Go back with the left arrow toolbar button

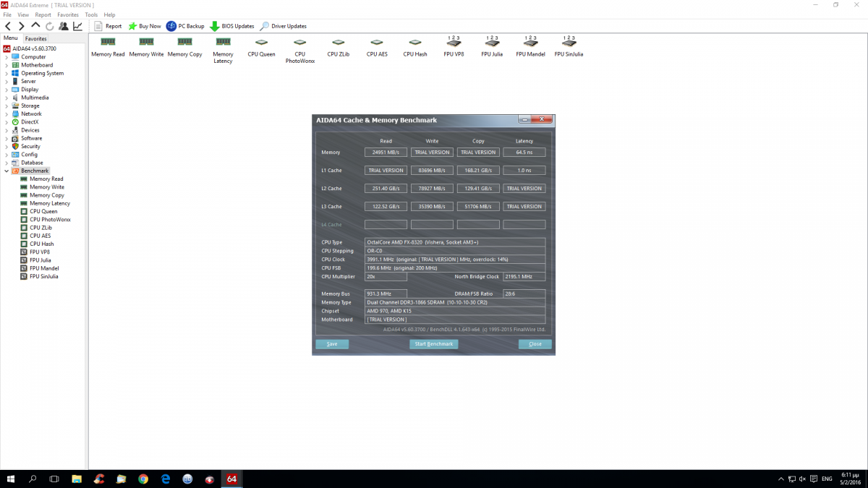pyautogui.click(x=8, y=26)
